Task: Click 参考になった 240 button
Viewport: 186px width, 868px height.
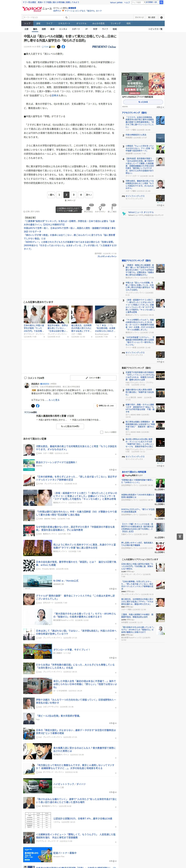Action: 105,406
